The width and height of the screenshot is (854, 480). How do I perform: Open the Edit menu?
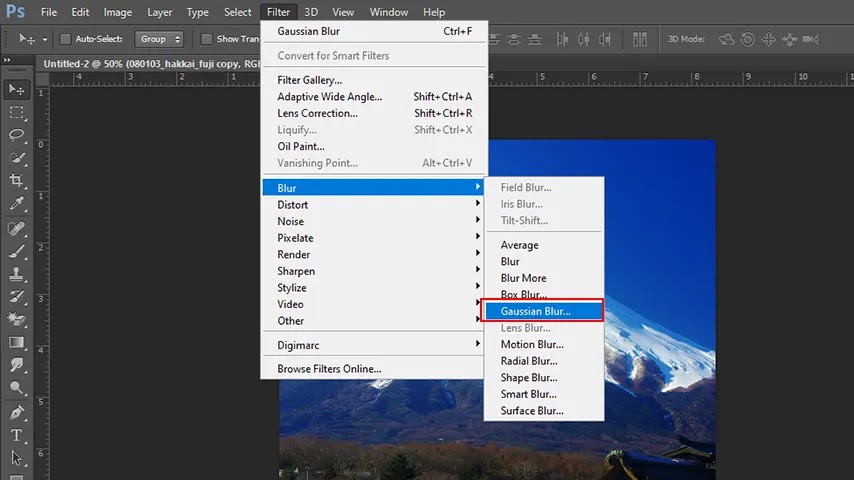80,12
